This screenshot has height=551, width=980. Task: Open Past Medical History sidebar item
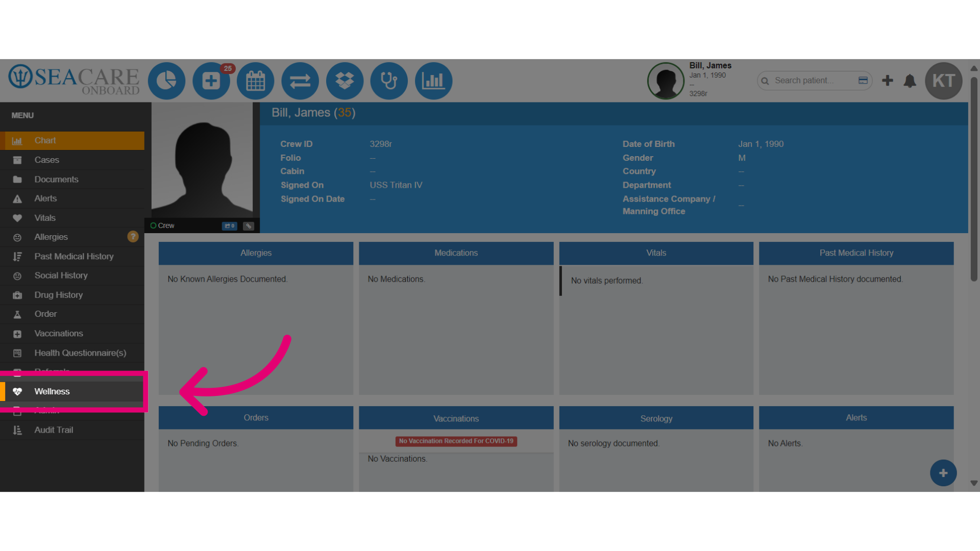tap(72, 257)
